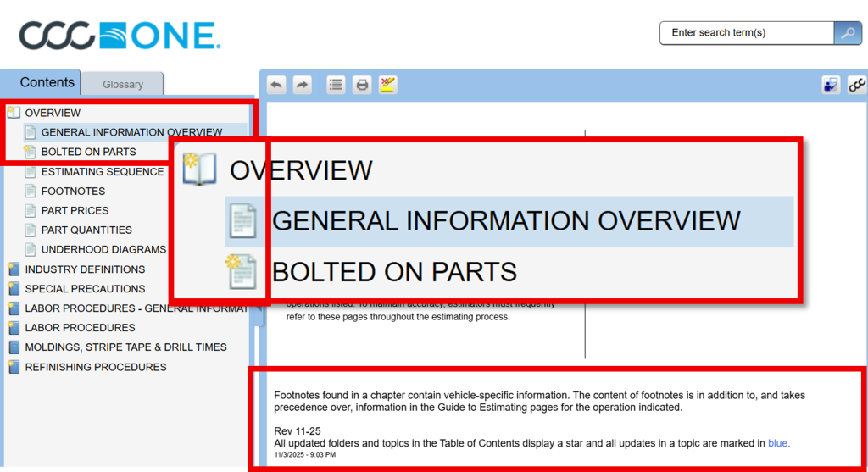This screenshot has height=472, width=868.
Task: Click the Back navigation arrow icon
Action: [x=276, y=85]
